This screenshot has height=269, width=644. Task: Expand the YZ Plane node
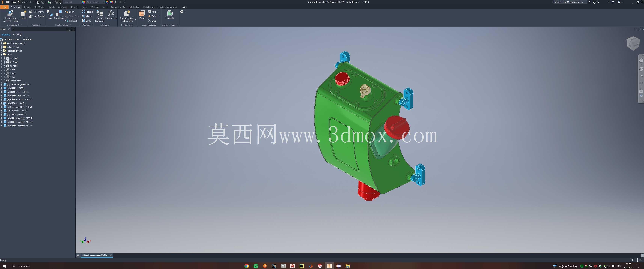4,58
